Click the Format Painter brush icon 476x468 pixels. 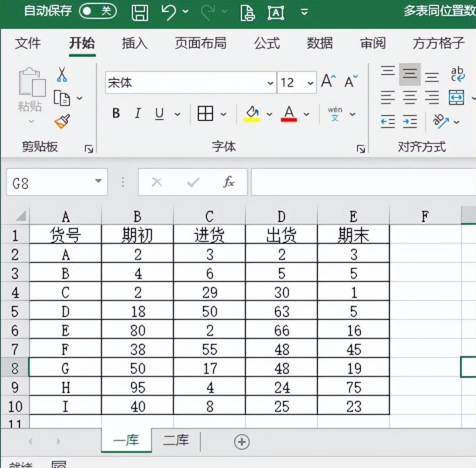point(63,122)
